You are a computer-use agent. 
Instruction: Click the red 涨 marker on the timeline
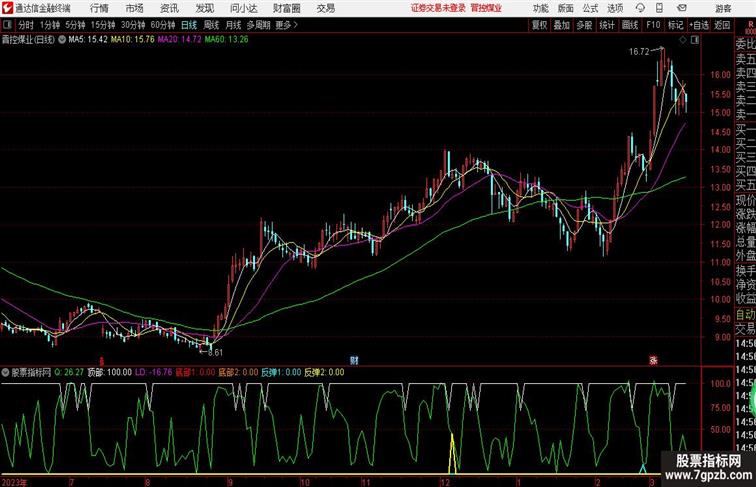point(653,360)
